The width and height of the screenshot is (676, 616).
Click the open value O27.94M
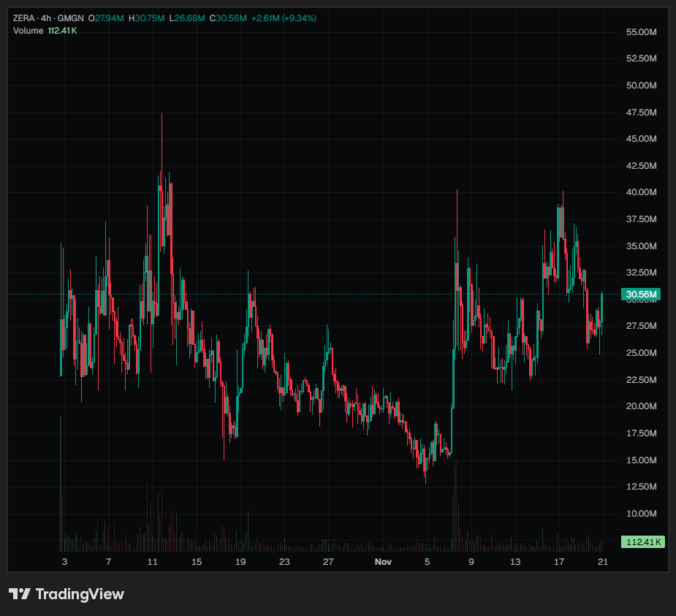[106, 18]
